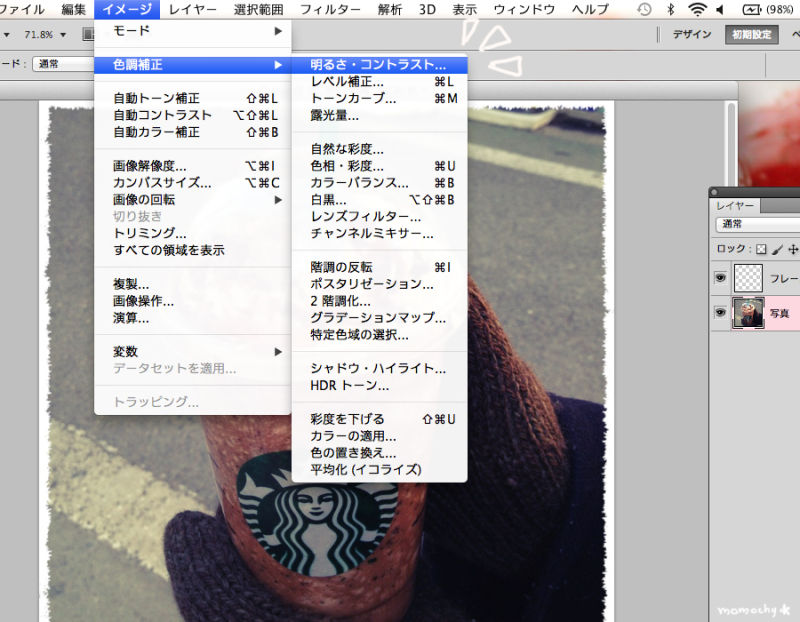Open the 71.8% zoom dropdown

click(x=63, y=35)
